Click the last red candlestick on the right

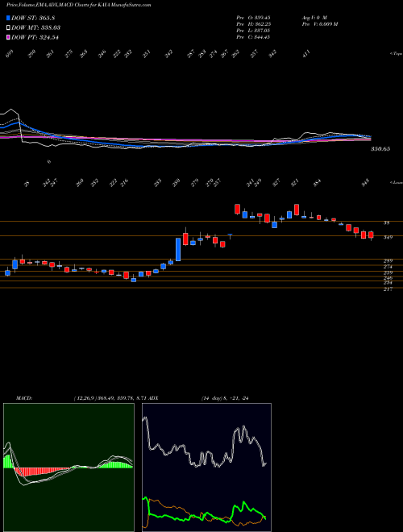pyautogui.click(x=371, y=235)
